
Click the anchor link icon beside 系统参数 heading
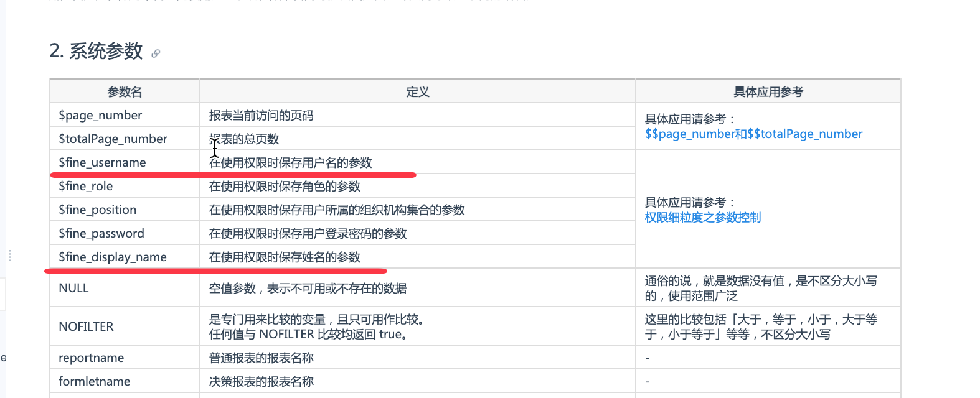156,53
